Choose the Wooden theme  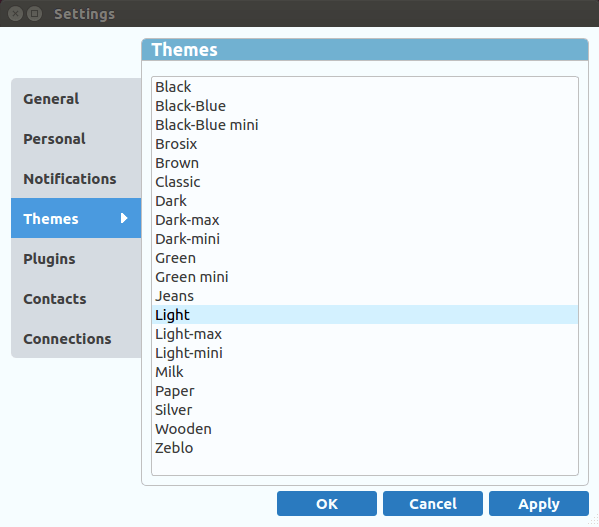pos(365,429)
